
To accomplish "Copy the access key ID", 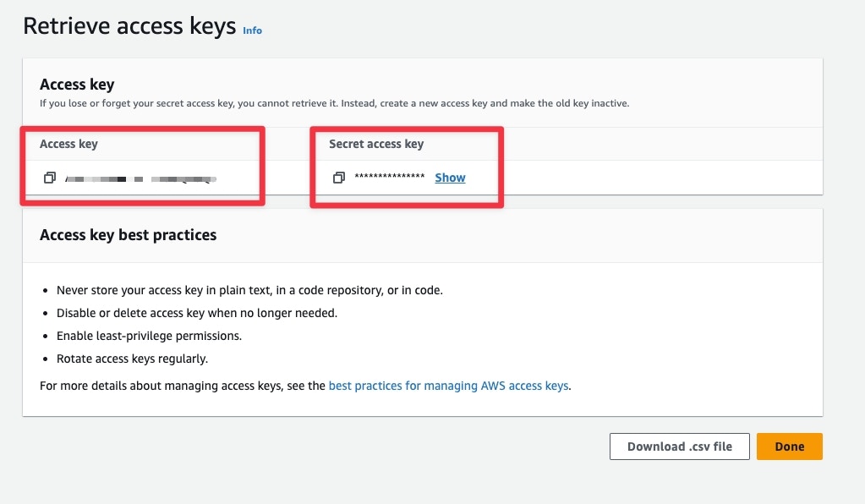I will [x=50, y=178].
